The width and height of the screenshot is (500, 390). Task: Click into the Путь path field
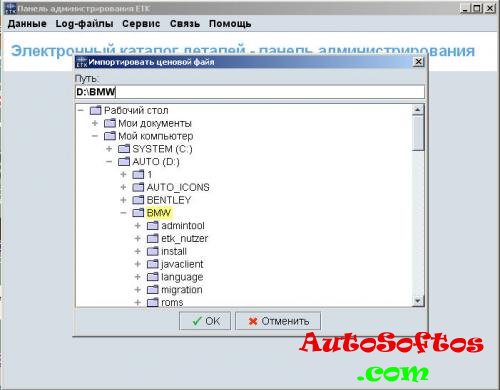[x=250, y=92]
